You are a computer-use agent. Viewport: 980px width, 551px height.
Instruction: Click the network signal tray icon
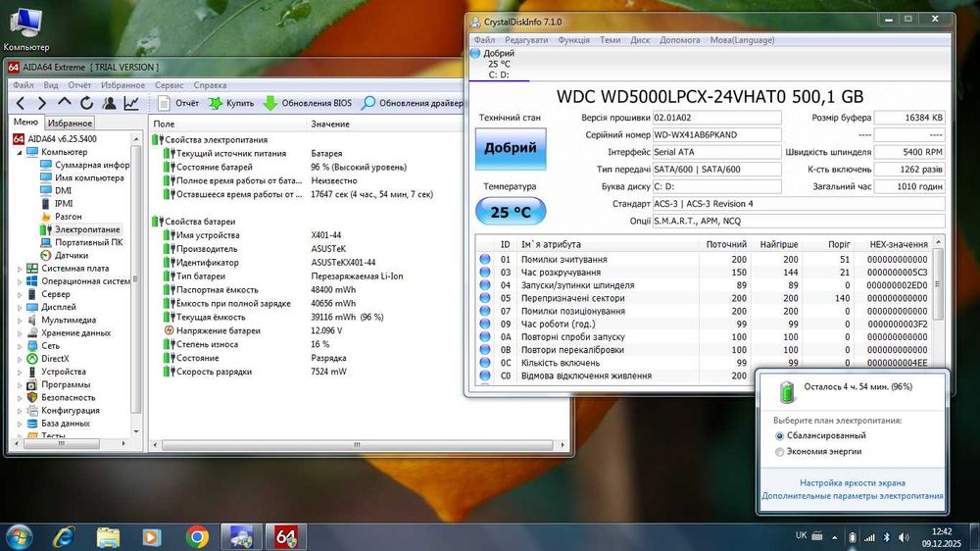[x=869, y=537]
